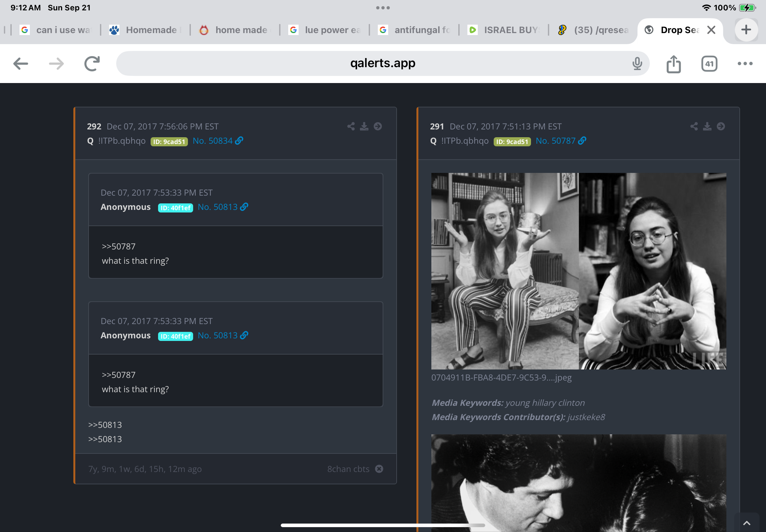Switch to the 'Homemade' tab
The height and width of the screenshot is (532, 766).
(x=145, y=30)
